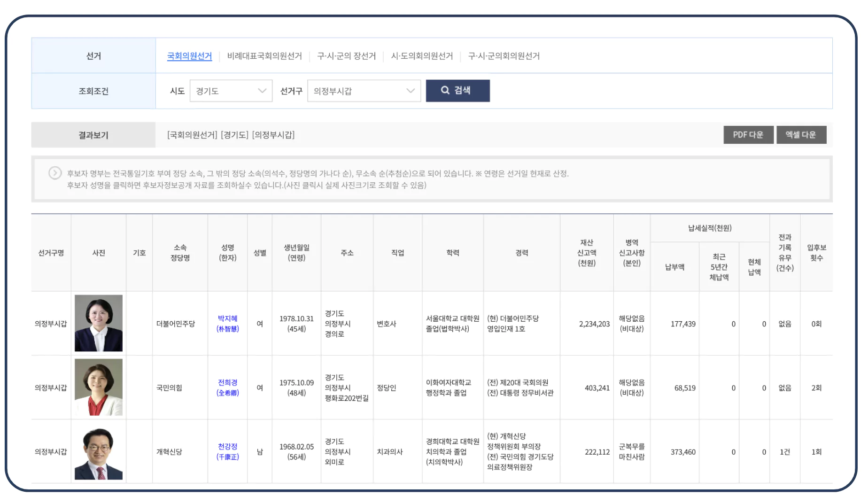Open candidate 전희경 name link

click(x=228, y=387)
